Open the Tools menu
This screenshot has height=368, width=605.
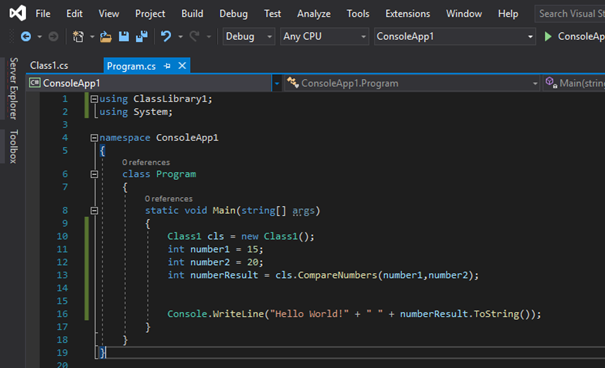[x=358, y=14]
